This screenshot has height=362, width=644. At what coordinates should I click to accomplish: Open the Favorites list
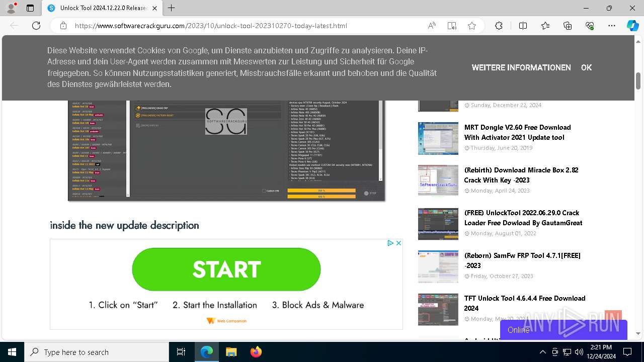click(x=545, y=26)
